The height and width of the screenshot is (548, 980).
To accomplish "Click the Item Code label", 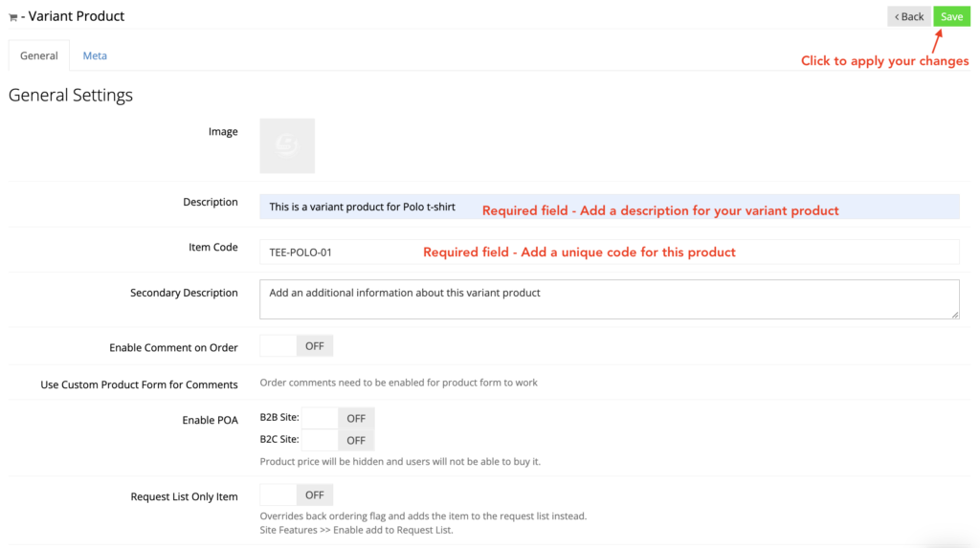I will click(212, 248).
